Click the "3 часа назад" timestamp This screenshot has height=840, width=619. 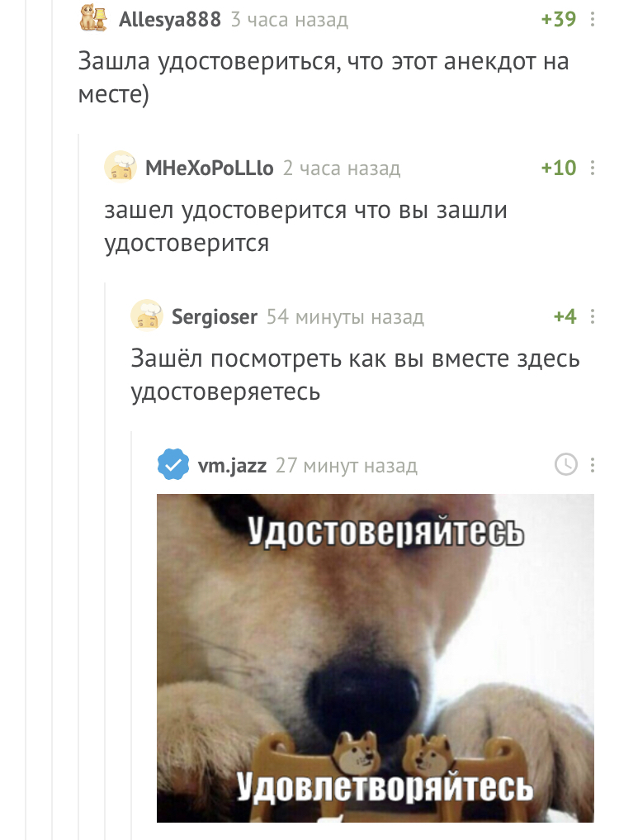pos(289,20)
